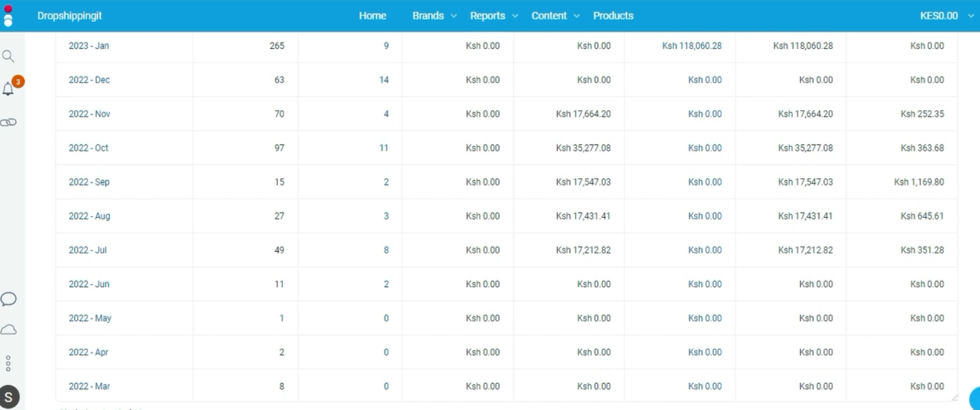The height and width of the screenshot is (410, 980).
Task: Select the Ksh 363.68 cell
Action: 922,148
